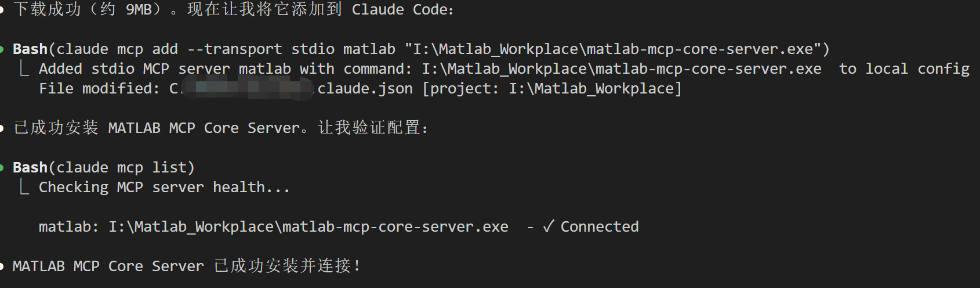Image resolution: width=980 pixels, height=288 pixels.
Task: Click the blurred path after File modified
Action: pyautogui.click(x=246, y=88)
